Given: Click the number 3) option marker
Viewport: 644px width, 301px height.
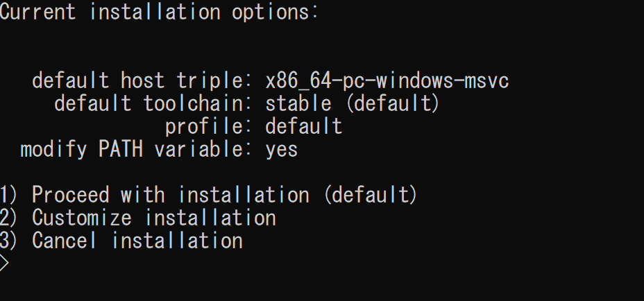Looking at the screenshot, I should (x=8, y=240).
